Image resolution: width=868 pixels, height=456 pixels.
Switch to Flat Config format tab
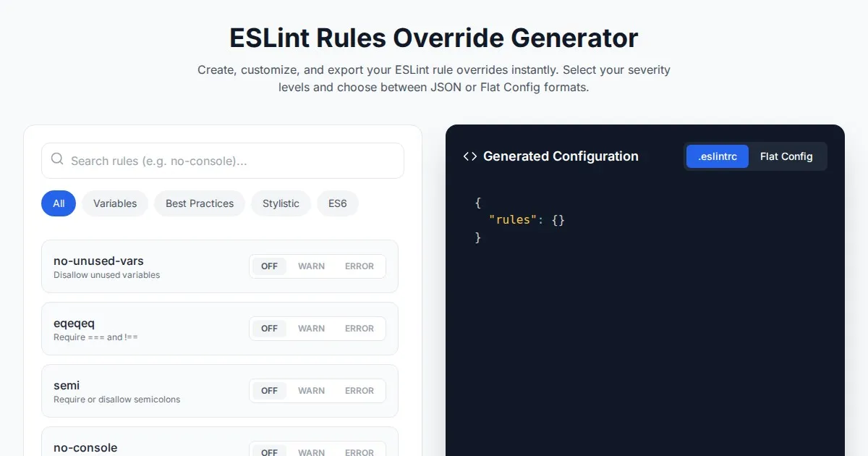point(786,156)
